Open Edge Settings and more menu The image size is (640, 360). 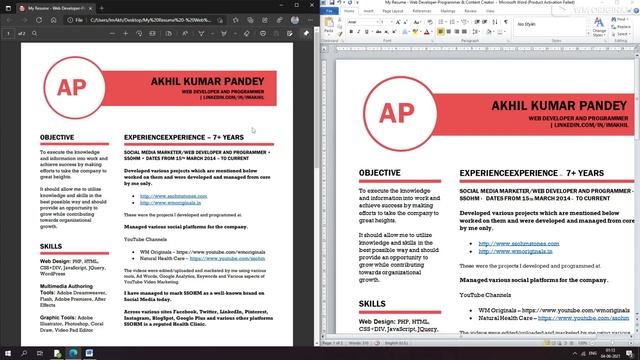(310, 20)
